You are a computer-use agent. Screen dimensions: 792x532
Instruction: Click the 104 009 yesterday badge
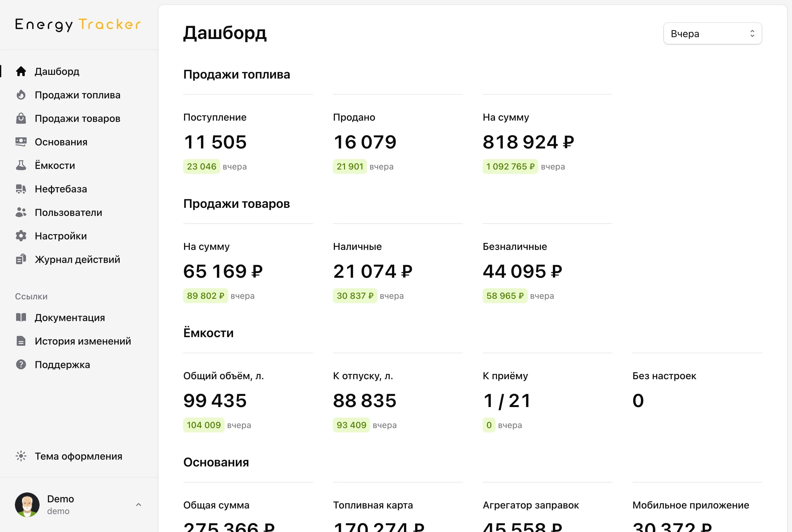pyautogui.click(x=204, y=425)
